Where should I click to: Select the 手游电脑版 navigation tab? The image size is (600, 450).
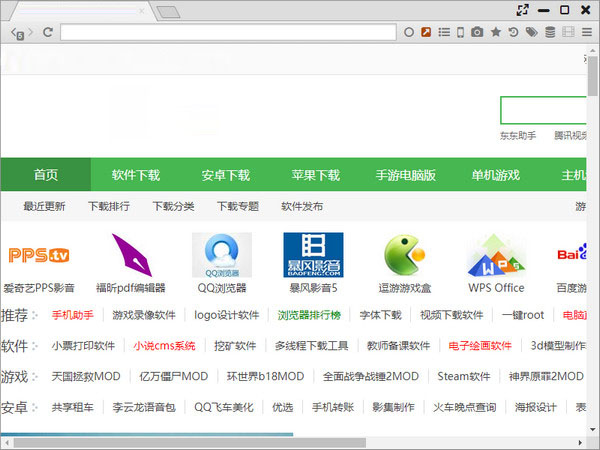click(x=406, y=175)
